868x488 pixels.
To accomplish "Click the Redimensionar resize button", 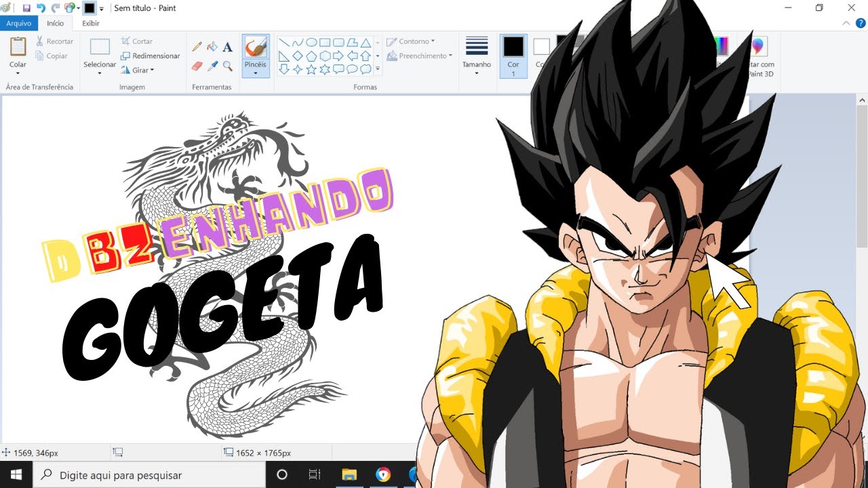I will tap(151, 56).
